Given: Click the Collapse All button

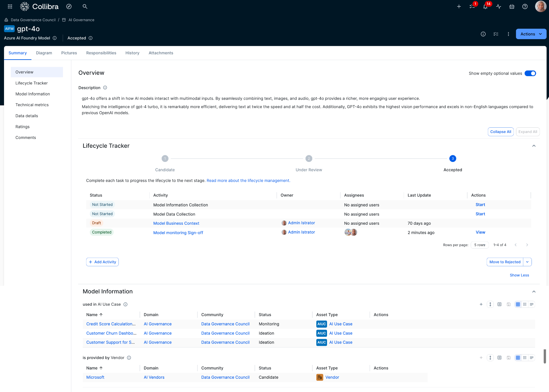Looking at the screenshot, I should click(x=500, y=132).
